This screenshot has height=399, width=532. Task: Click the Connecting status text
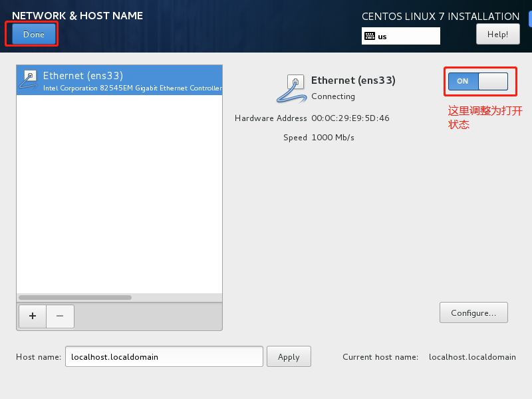(x=333, y=96)
